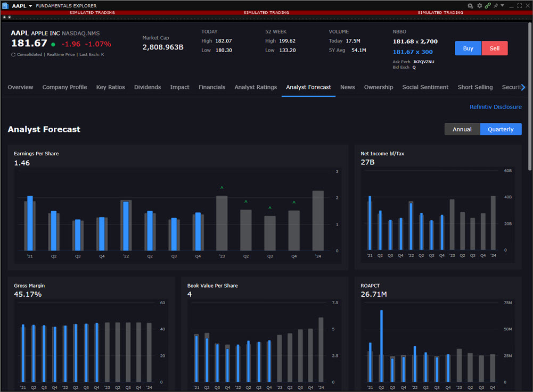The height and width of the screenshot is (392, 533).
Task: Open the Impact tab
Action: pyautogui.click(x=180, y=87)
